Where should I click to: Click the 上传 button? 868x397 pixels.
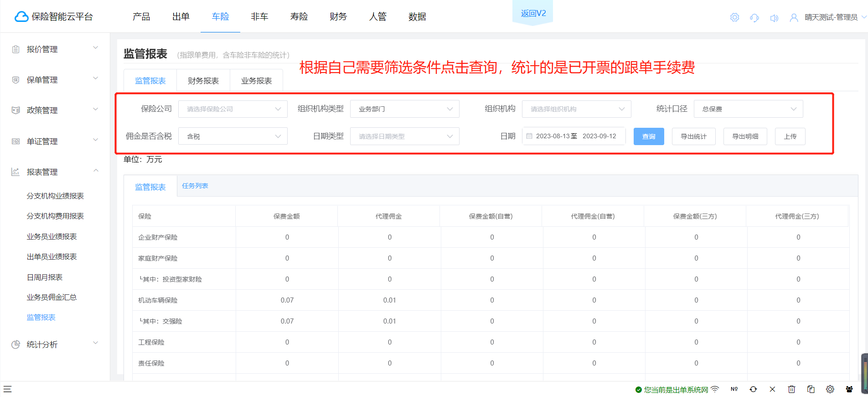click(x=790, y=136)
